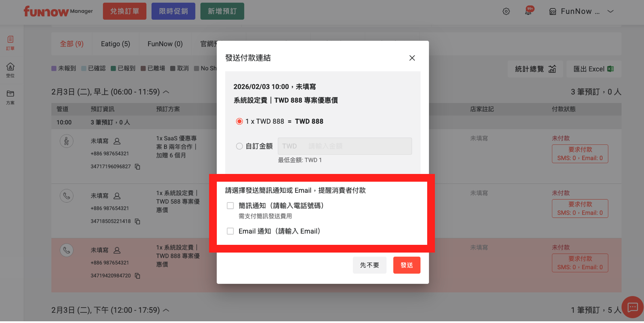
Task: Close the send payment link dialog
Action: [412, 58]
